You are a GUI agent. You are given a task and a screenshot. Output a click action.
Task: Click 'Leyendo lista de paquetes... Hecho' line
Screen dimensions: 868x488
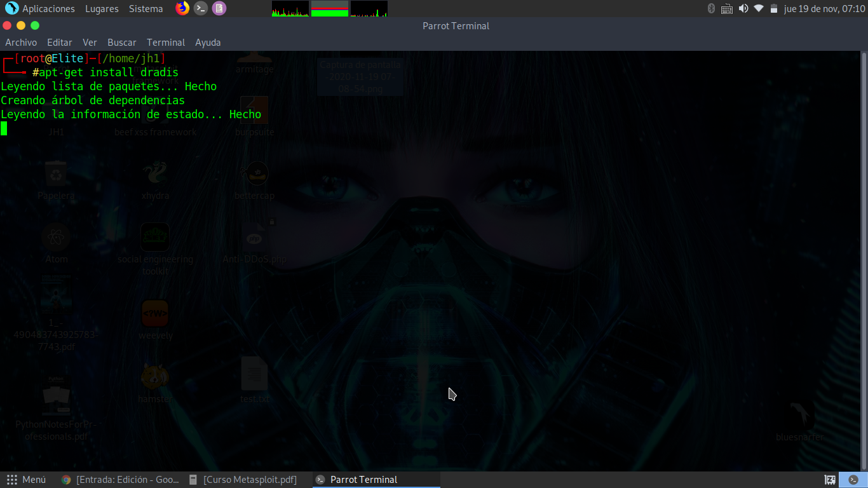pyautogui.click(x=109, y=86)
